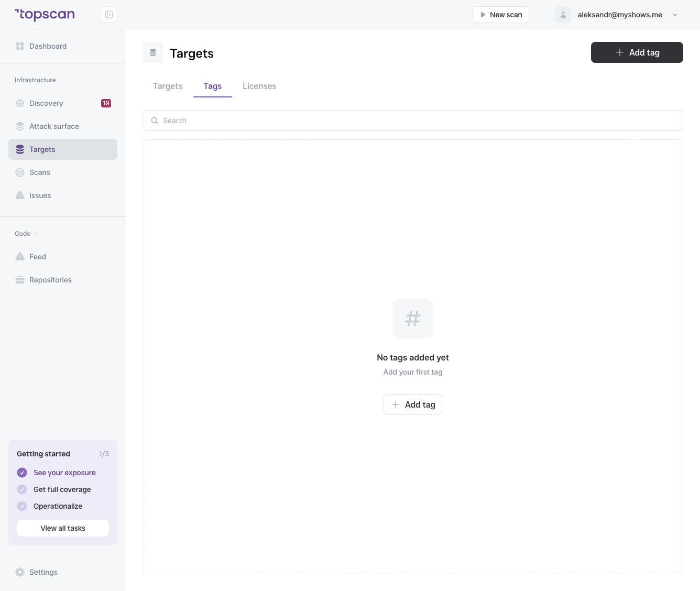The image size is (700, 591).
Task: Click the Issues warning icon
Action: pos(20,195)
